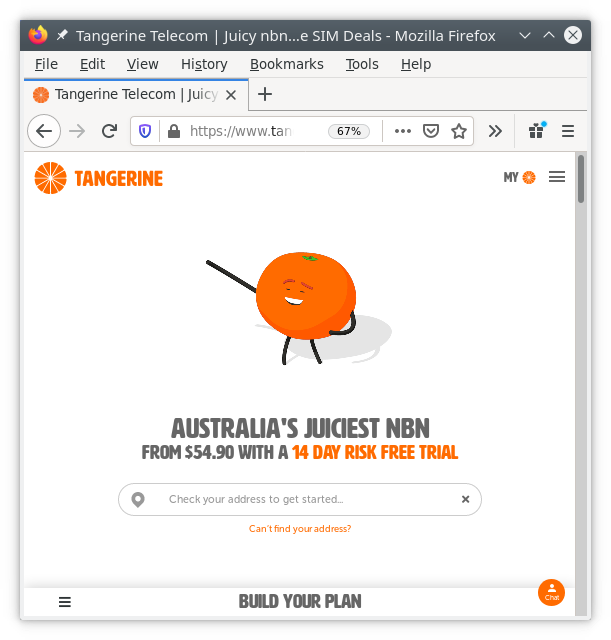The width and height of the screenshot is (611, 640).
Task: Click the Firefox logo in title bar
Action: (38, 35)
